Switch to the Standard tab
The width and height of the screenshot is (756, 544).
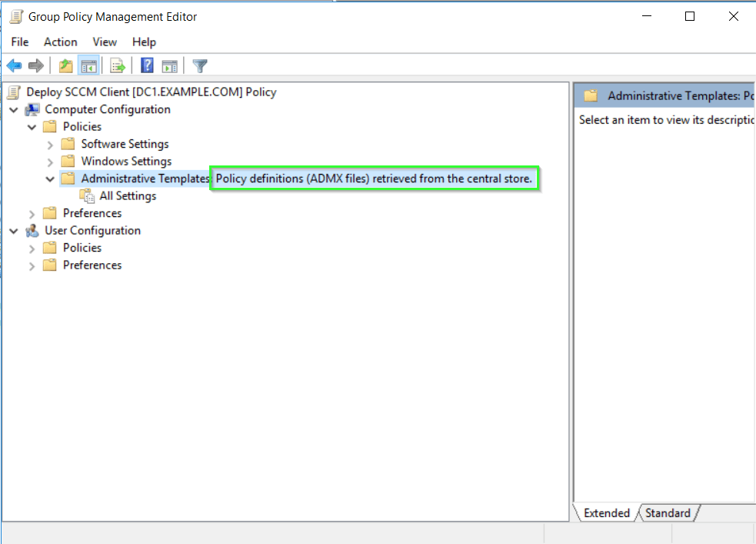click(667, 513)
